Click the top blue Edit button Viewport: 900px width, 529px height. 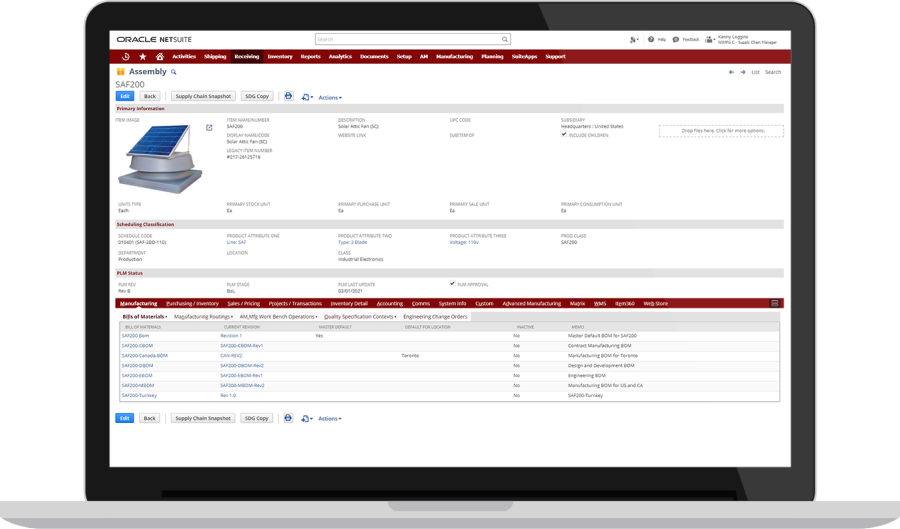(x=125, y=96)
